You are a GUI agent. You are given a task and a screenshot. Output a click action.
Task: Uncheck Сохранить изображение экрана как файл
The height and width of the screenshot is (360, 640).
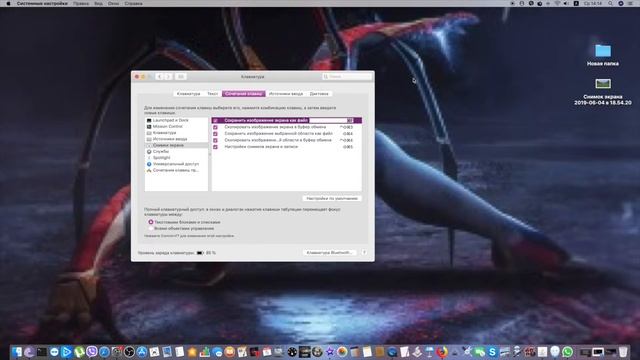point(216,120)
